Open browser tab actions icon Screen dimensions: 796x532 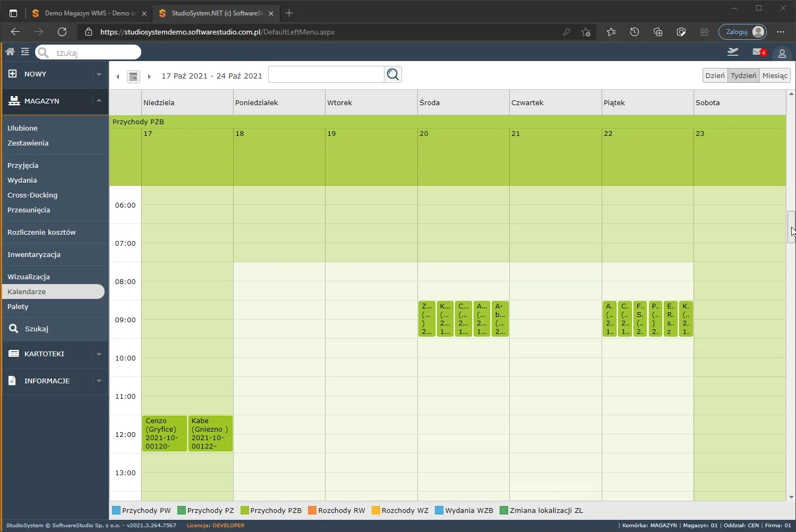13,13
